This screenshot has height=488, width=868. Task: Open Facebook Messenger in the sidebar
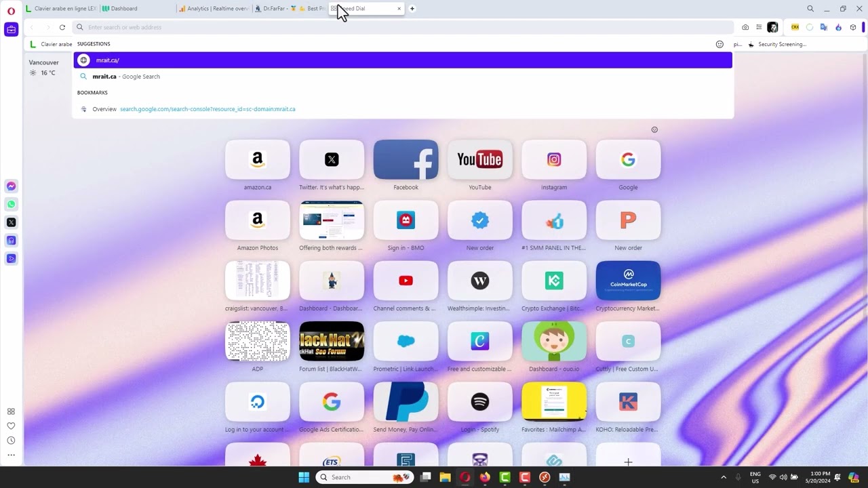(x=11, y=186)
